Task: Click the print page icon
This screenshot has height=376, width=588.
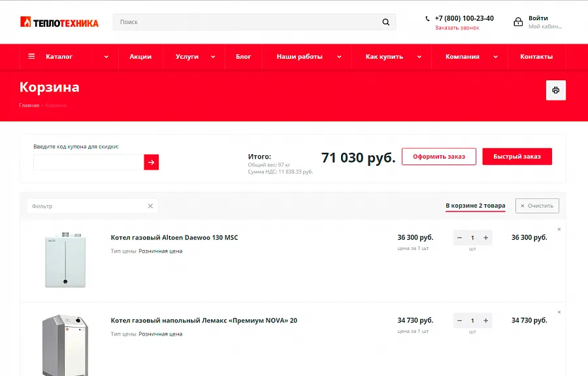Action: [556, 90]
